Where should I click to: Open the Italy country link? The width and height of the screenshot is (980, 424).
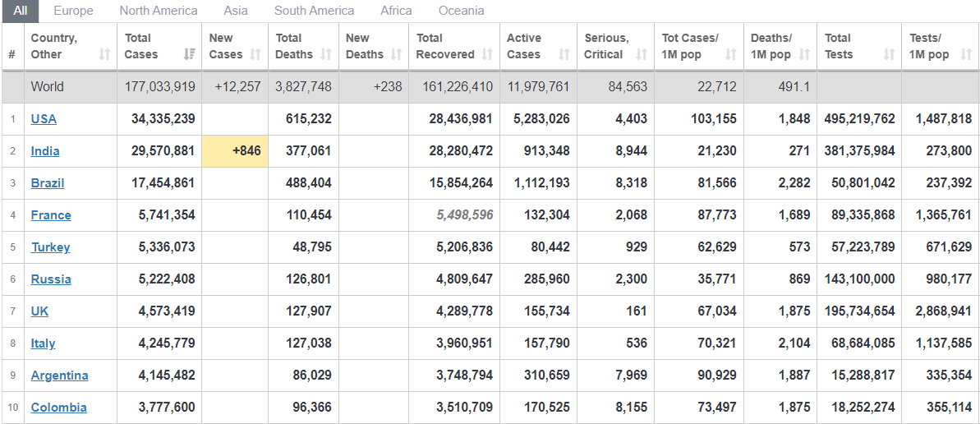[x=43, y=343]
